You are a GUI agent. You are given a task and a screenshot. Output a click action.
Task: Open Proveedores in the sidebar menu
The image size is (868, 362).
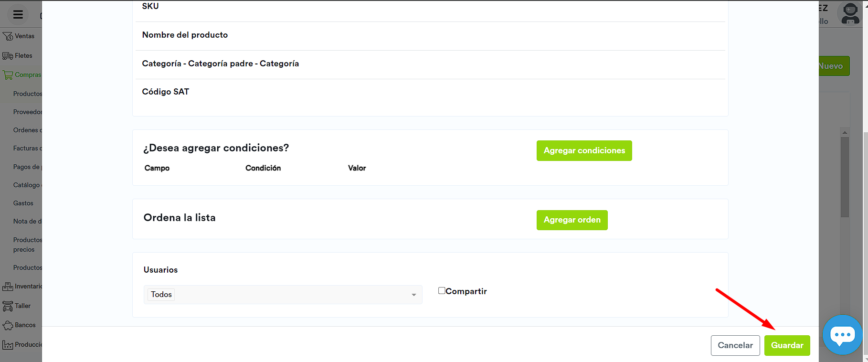click(28, 112)
